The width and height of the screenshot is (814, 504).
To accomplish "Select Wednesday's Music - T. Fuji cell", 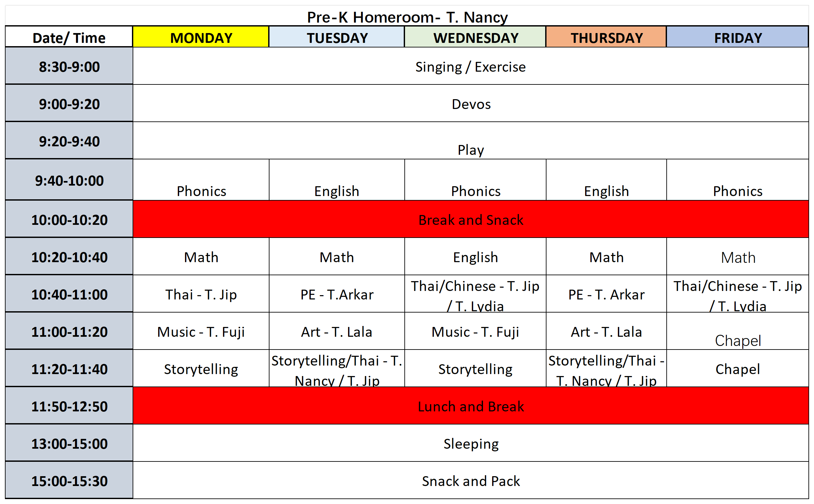I will point(475,331).
